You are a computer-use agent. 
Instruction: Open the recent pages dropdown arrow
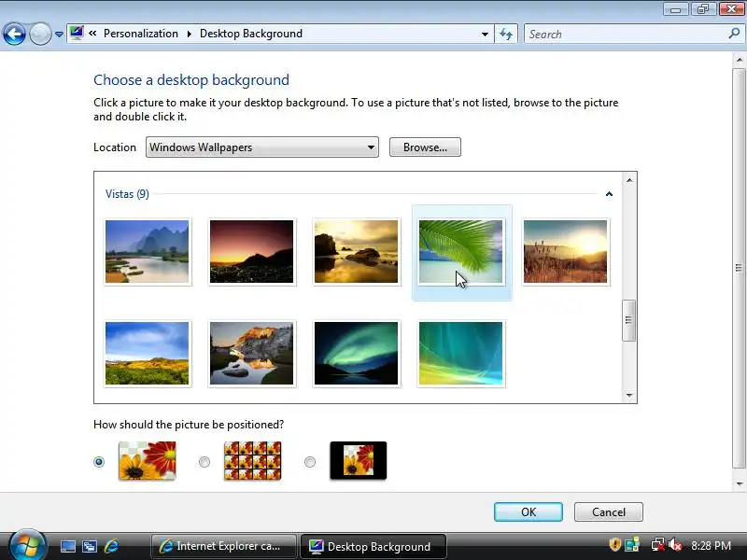tap(59, 35)
